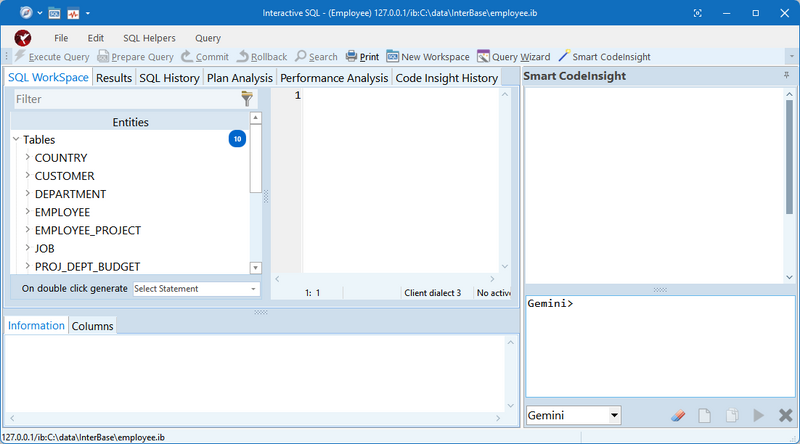Expand the EMPLOYEE table node
The height and width of the screenshot is (444, 800).
click(x=28, y=211)
